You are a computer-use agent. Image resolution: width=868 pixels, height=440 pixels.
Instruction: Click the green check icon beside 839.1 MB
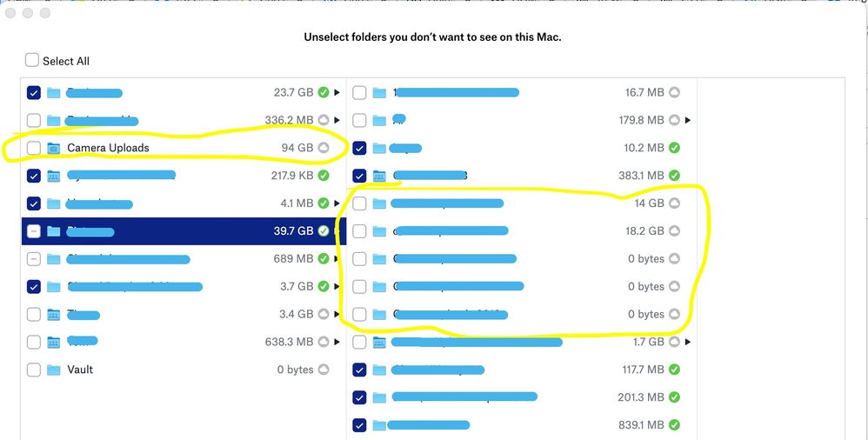coord(674,425)
